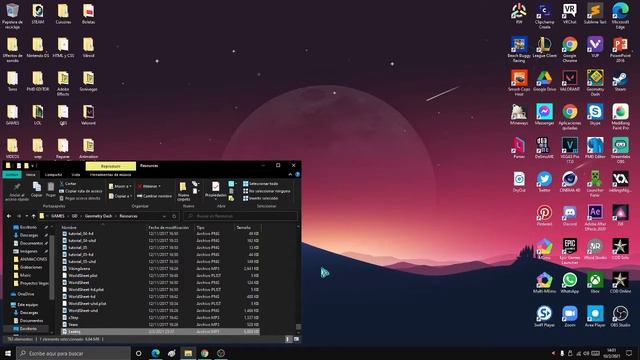
Task: Open the Copiar a dropdown
Action: pos(120,196)
